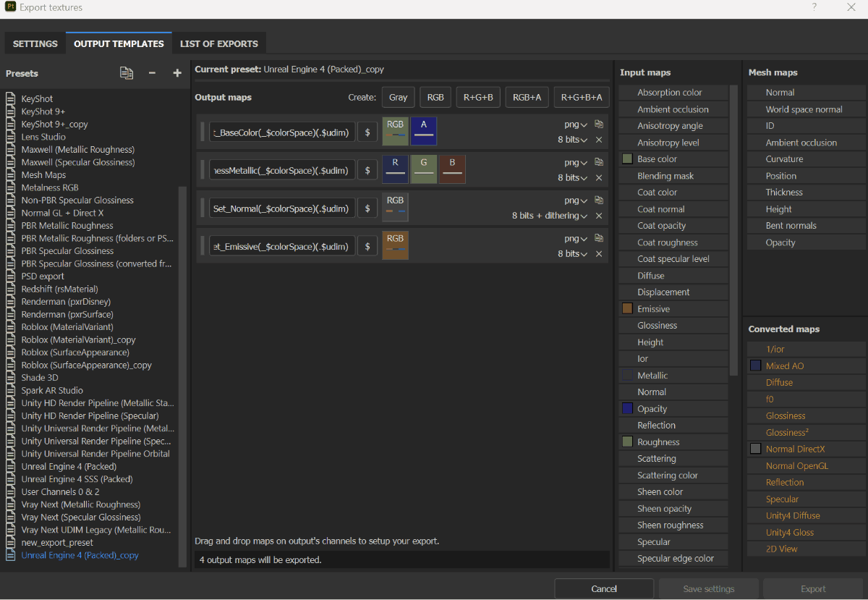The image size is (868, 600).
Task: Switch to the Settings tab
Action: (x=35, y=43)
